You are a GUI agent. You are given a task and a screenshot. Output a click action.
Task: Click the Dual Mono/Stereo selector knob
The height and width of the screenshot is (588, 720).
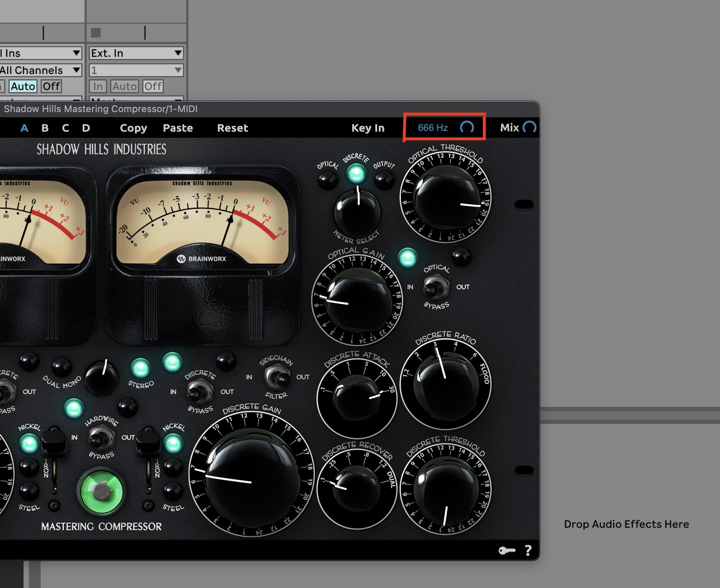tap(101, 377)
